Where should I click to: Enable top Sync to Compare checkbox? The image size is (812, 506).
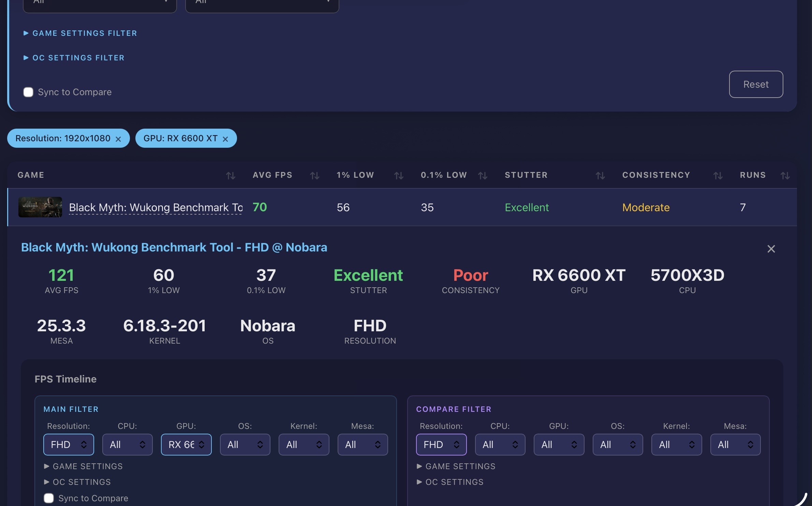(x=28, y=92)
